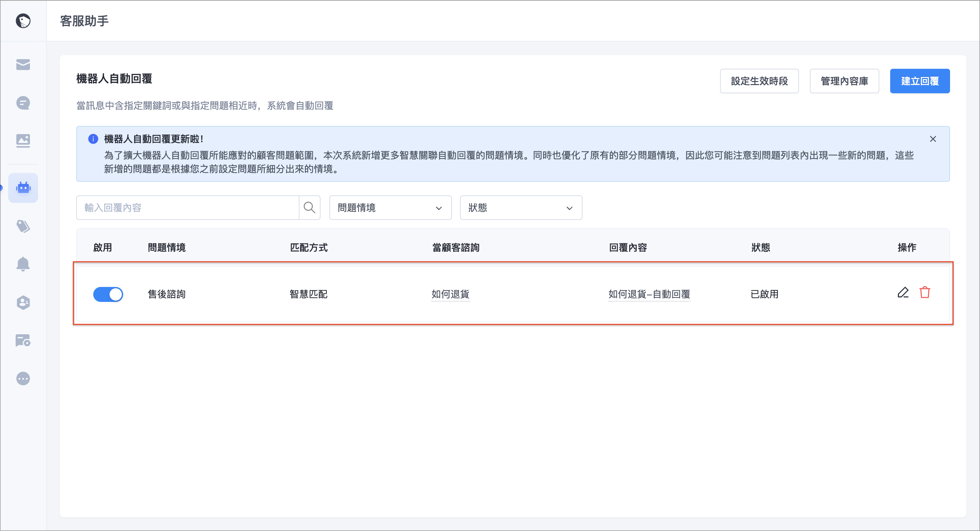Click the 狀態 column header
This screenshot has width=980, height=531.
pyautogui.click(x=761, y=247)
